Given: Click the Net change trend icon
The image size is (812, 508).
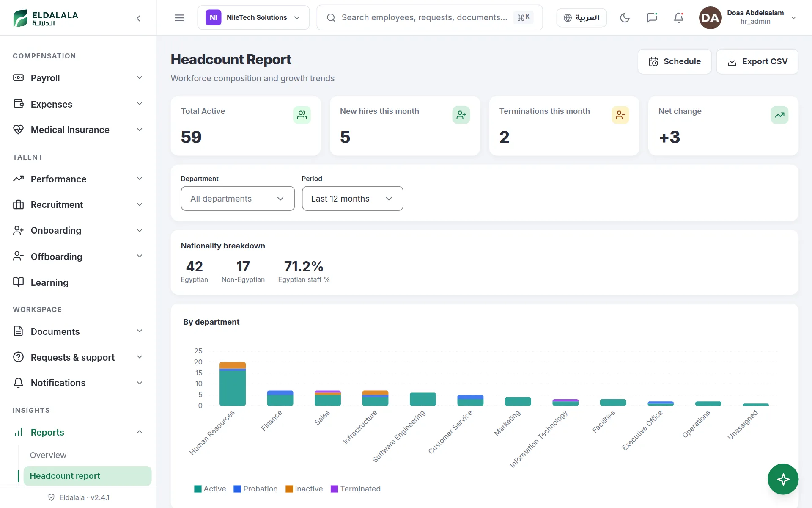Looking at the screenshot, I should tap(779, 115).
